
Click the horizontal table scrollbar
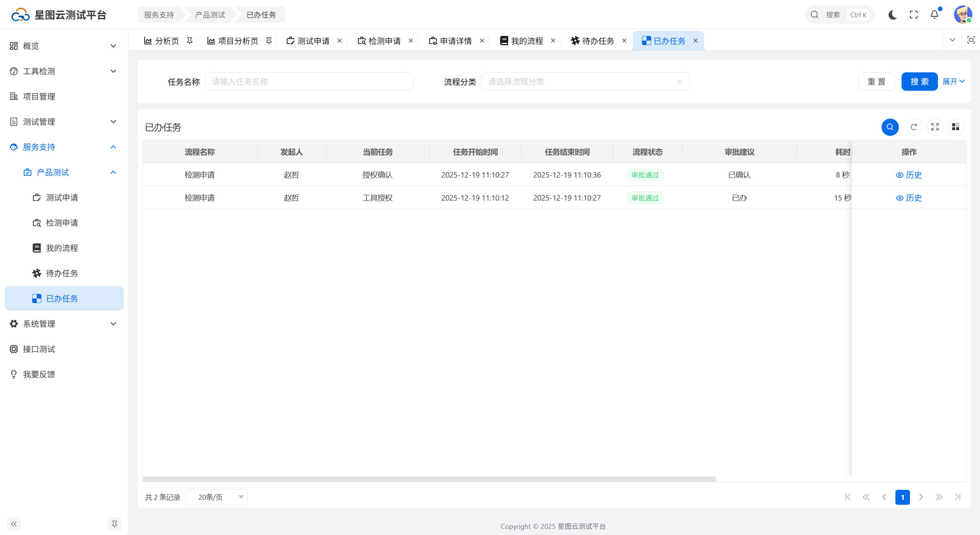tap(429, 479)
